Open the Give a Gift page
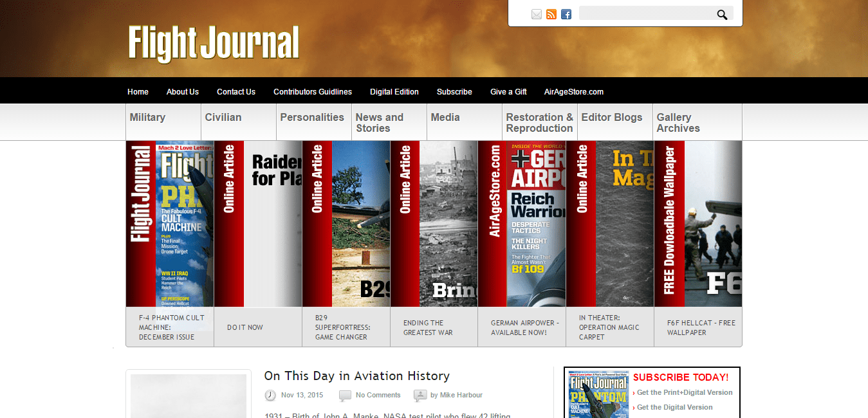The image size is (868, 418). tap(508, 92)
